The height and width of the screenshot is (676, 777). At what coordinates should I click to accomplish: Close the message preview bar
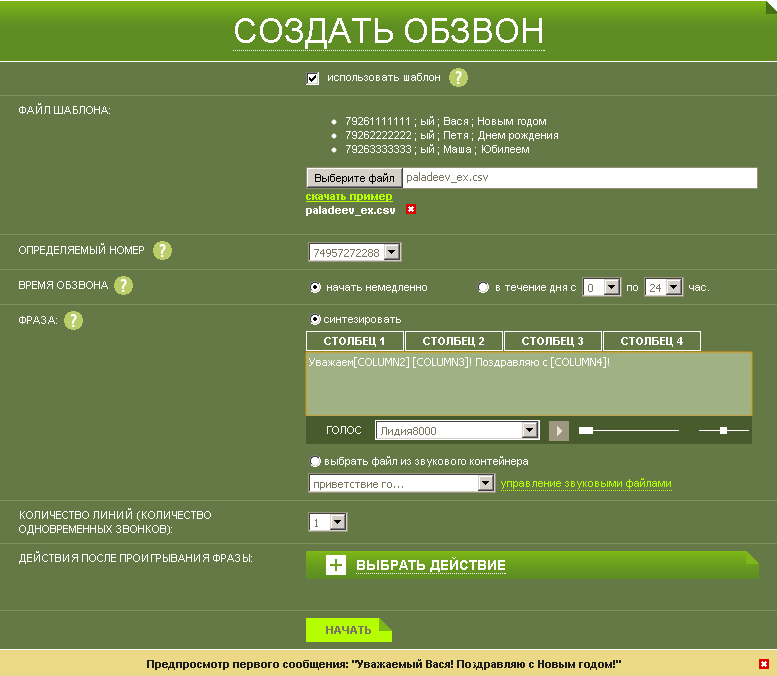tap(764, 664)
